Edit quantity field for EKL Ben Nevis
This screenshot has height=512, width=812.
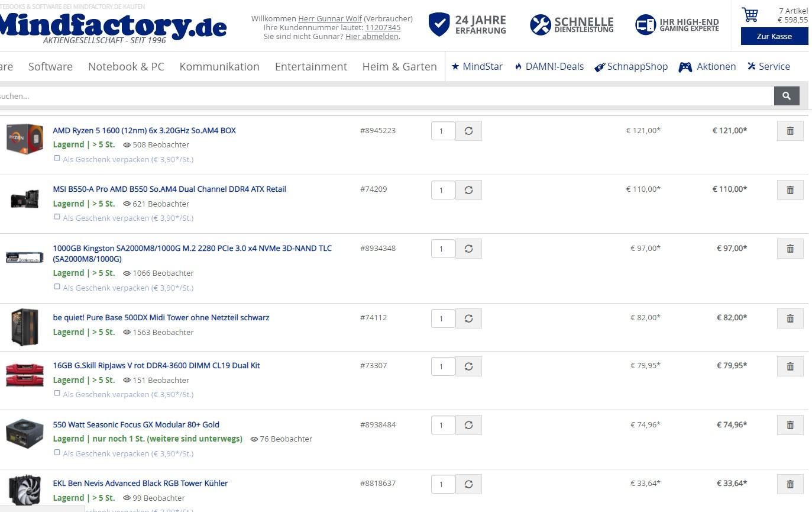[443, 484]
